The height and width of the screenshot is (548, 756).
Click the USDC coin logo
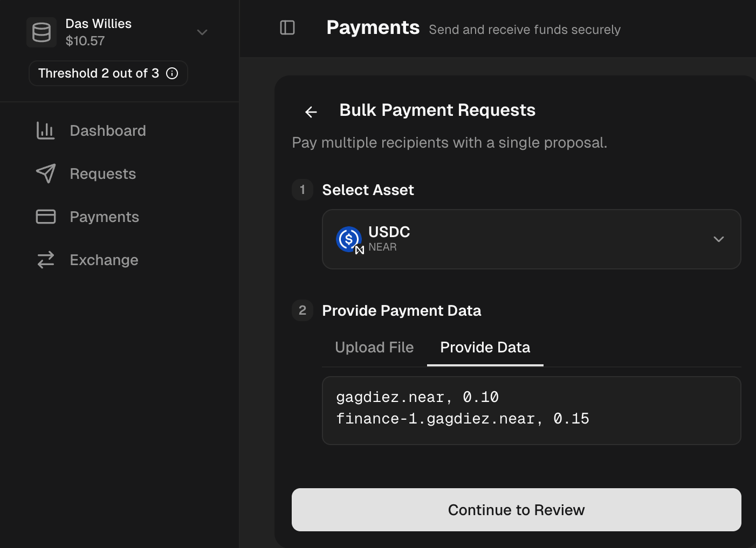coord(349,239)
